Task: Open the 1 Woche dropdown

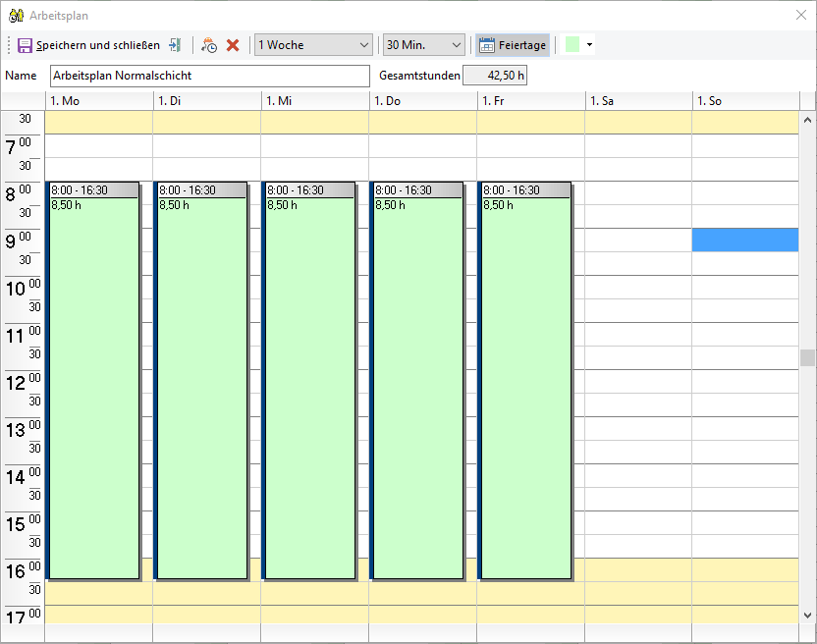Action: click(313, 45)
